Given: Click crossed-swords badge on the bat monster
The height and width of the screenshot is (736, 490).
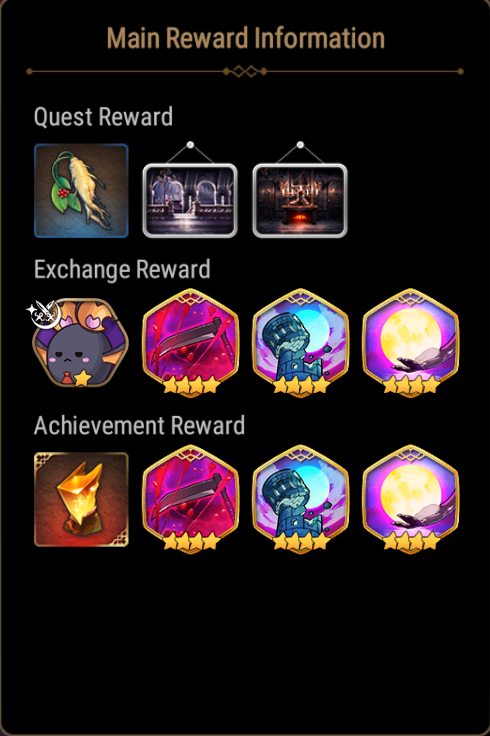Looking at the screenshot, I should click(x=44, y=313).
